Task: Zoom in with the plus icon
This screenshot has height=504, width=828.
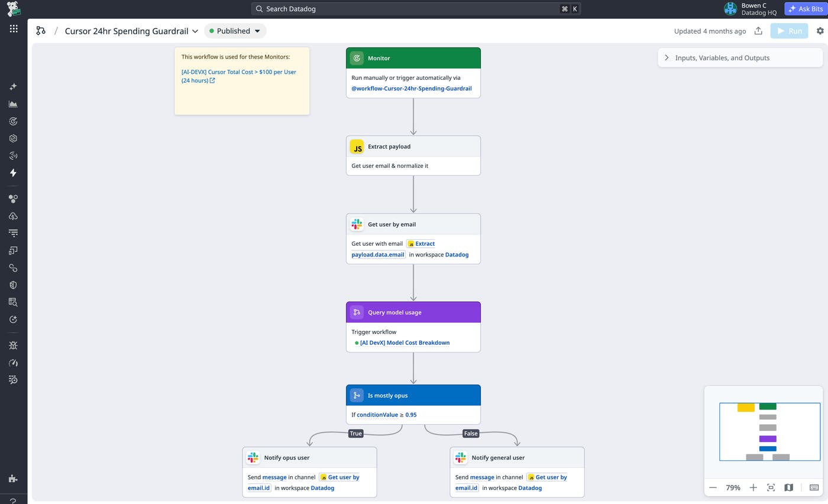Action: (753, 487)
